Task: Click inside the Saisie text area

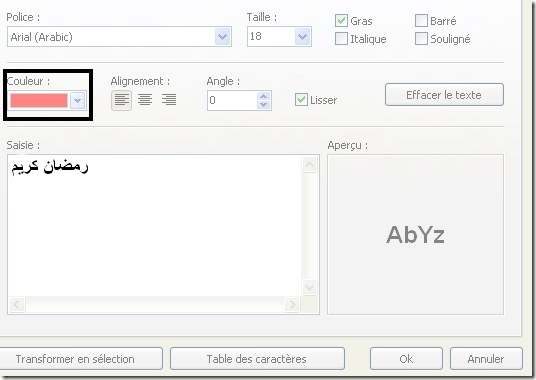Action: pos(155,226)
